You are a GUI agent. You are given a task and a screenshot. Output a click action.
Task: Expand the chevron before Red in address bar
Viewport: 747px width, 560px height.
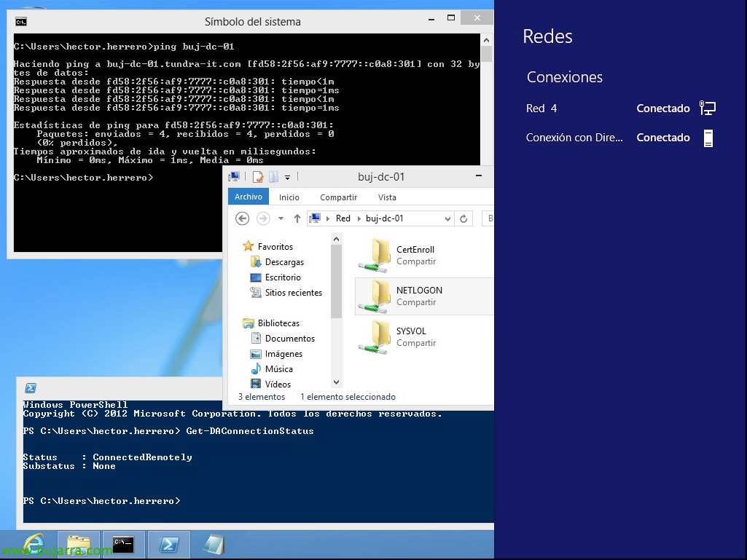coord(328,218)
